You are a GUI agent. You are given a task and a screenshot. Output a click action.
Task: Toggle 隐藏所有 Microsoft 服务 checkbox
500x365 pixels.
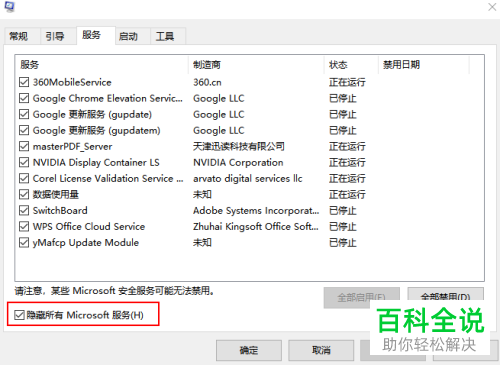19,315
